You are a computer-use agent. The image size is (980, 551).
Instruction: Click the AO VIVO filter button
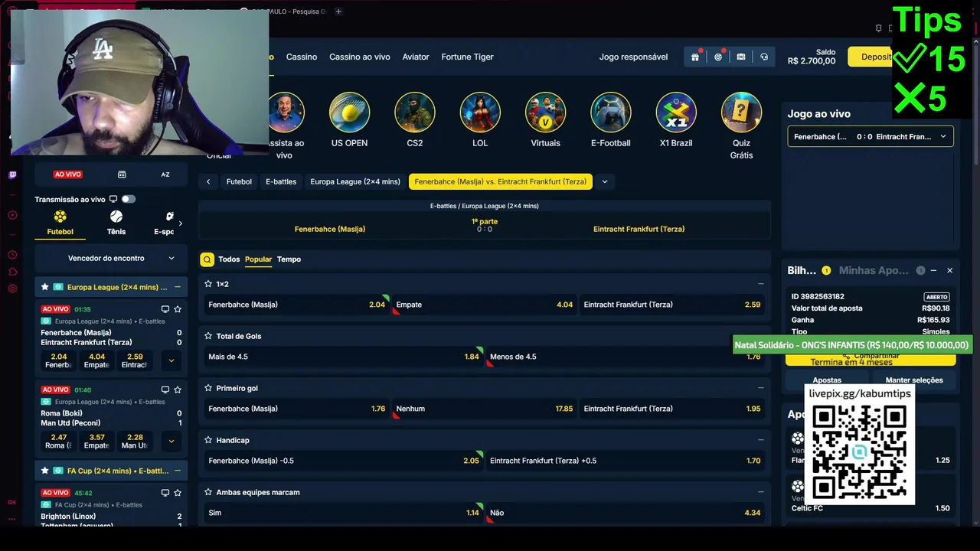(x=67, y=174)
